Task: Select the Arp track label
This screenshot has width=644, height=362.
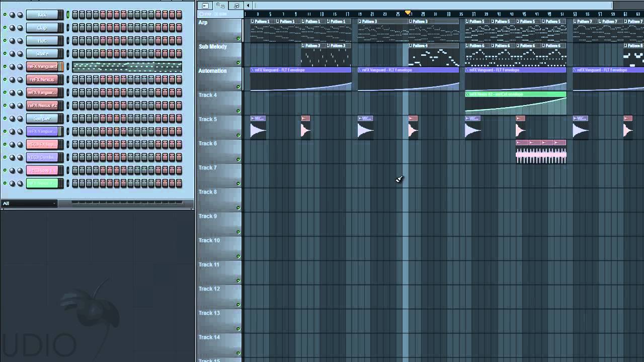Action: coord(203,23)
